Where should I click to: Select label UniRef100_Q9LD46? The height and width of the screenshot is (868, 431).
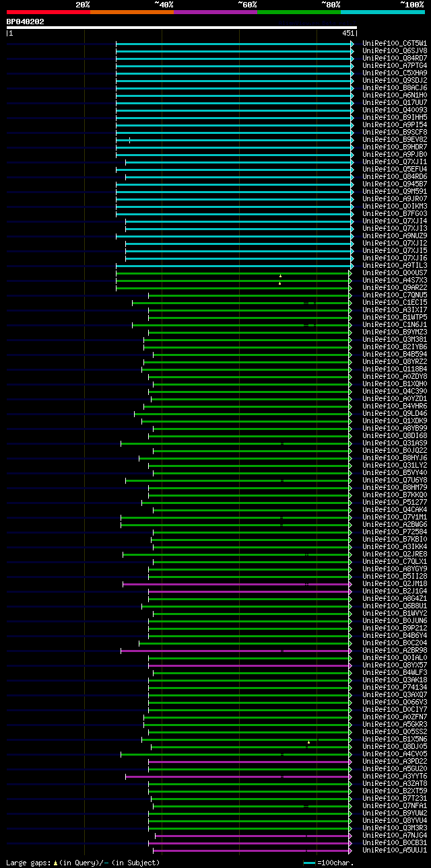[x=395, y=413]
